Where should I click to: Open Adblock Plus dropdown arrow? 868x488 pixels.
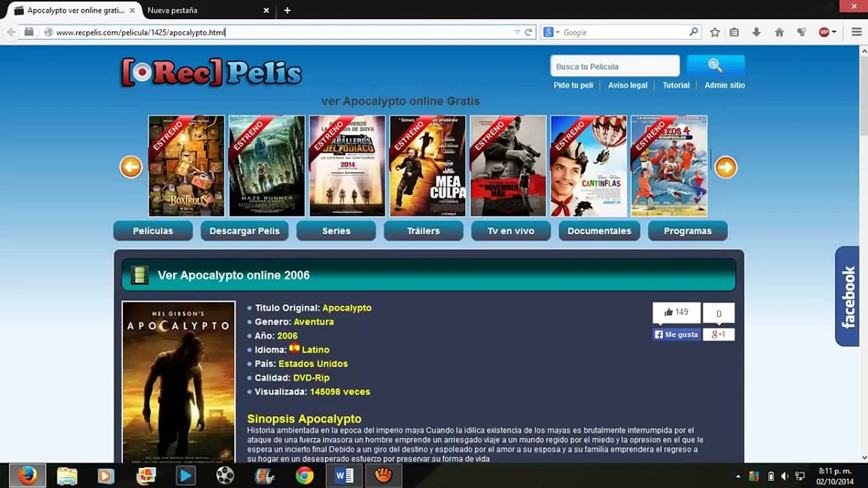tap(834, 32)
